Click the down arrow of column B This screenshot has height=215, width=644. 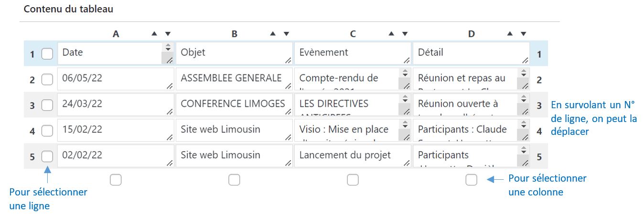pyautogui.click(x=286, y=34)
